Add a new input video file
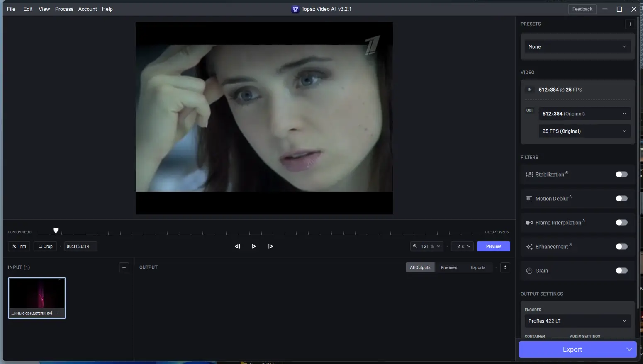643x364 pixels. pyautogui.click(x=124, y=267)
